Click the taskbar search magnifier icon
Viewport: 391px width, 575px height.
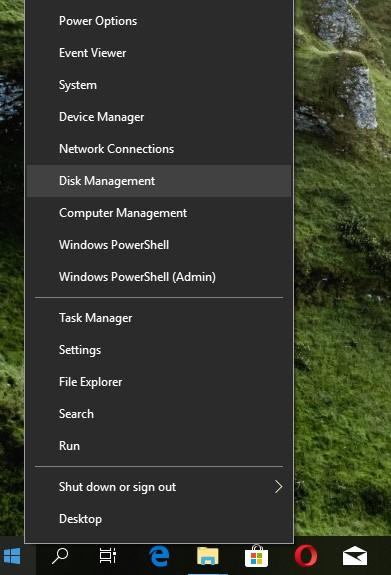tap(60, 556)
